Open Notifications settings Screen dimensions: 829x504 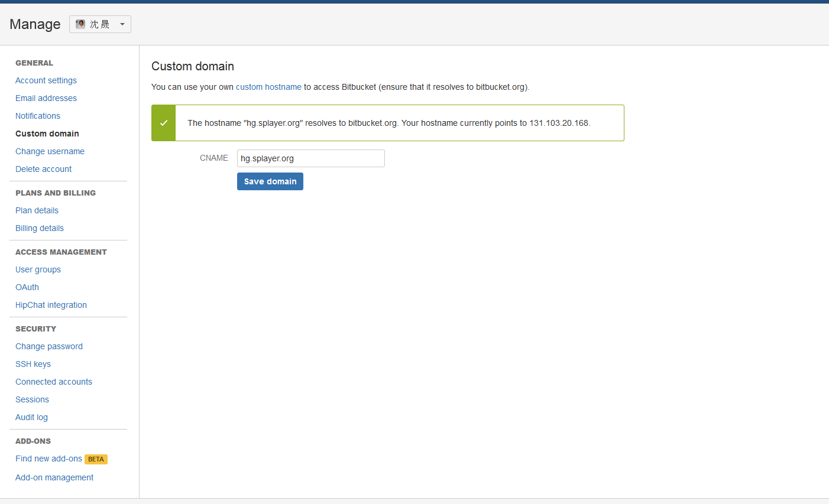(x=38, y=116)
